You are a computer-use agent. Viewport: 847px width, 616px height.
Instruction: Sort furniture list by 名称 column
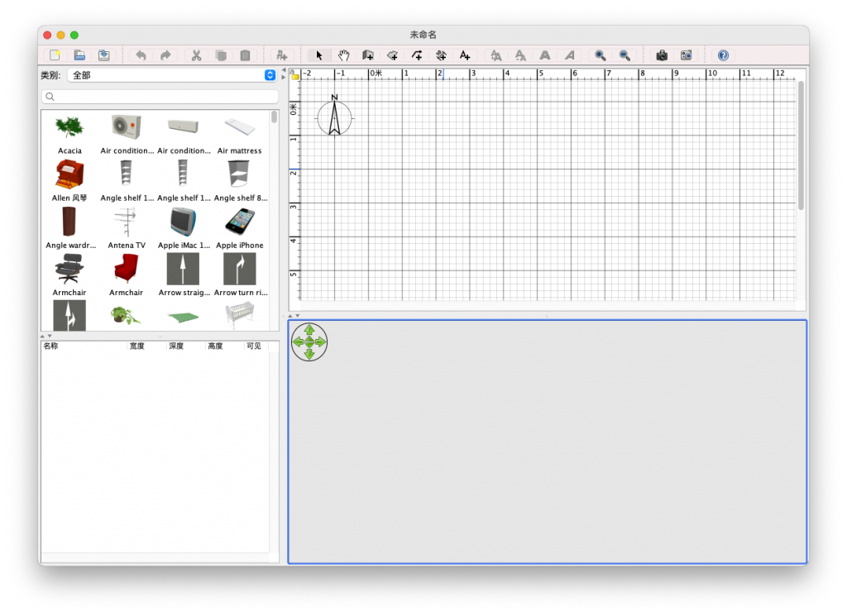(x=84, y=346)
